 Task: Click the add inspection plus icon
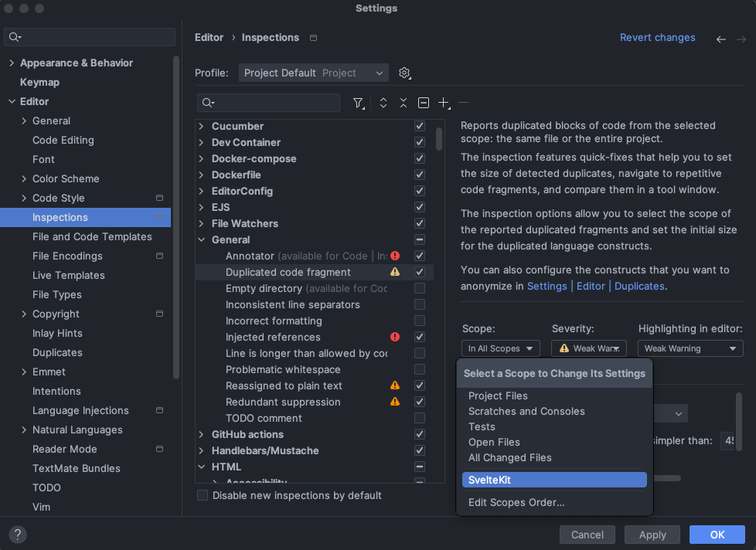click(444, 103)
